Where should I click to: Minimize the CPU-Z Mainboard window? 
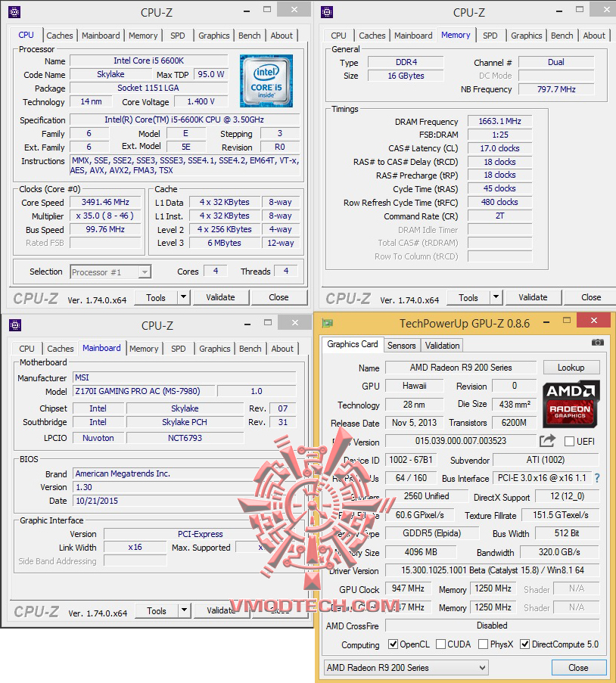click(247, 324)
